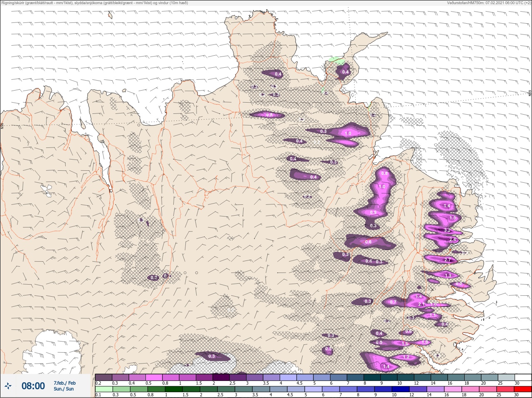Screen dimensions: 532x398
Task: Click the wind compass icon beside 08:00
Action: tap(8, 386)
